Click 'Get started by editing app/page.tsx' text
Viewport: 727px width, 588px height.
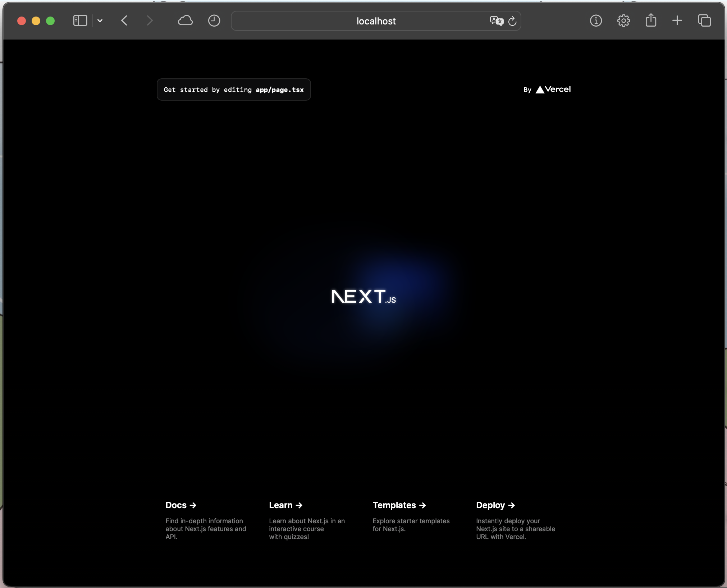(234, 90)
